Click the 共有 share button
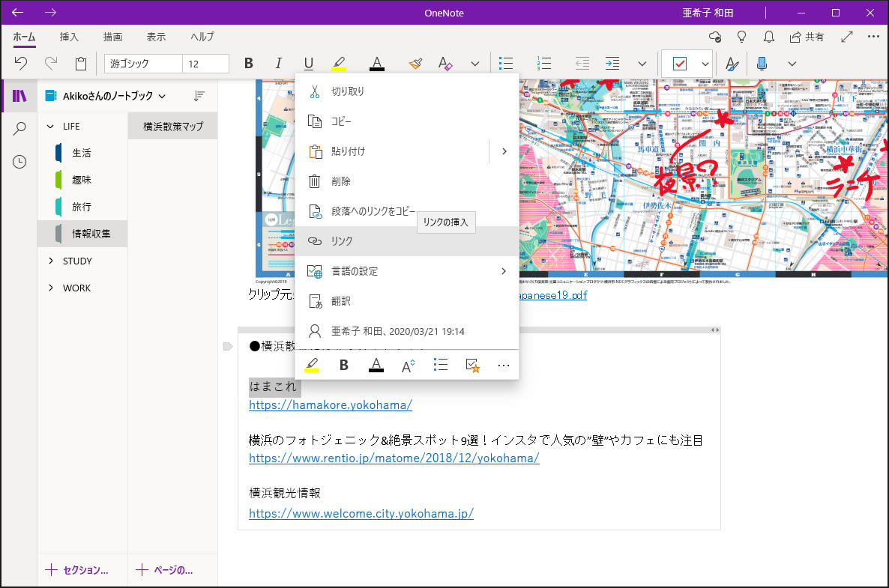Viewport: 889px width, 588px height. coord(807,37)
